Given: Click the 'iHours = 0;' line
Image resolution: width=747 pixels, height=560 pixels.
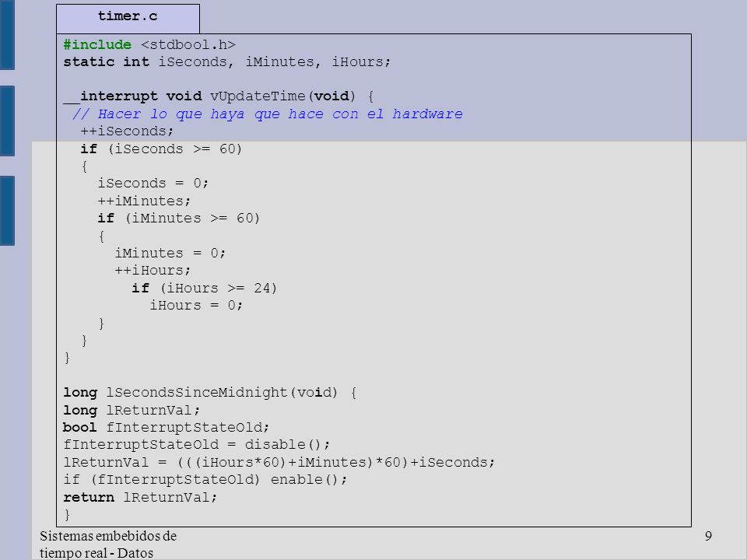Looking at the screenshot, I should 196,305.
